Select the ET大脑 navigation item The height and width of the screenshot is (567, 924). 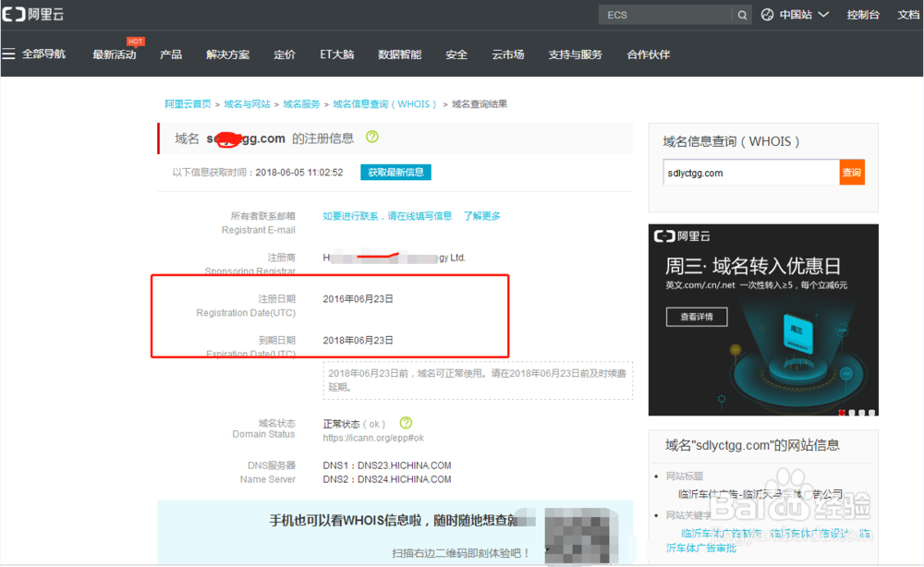pos(336,54)
